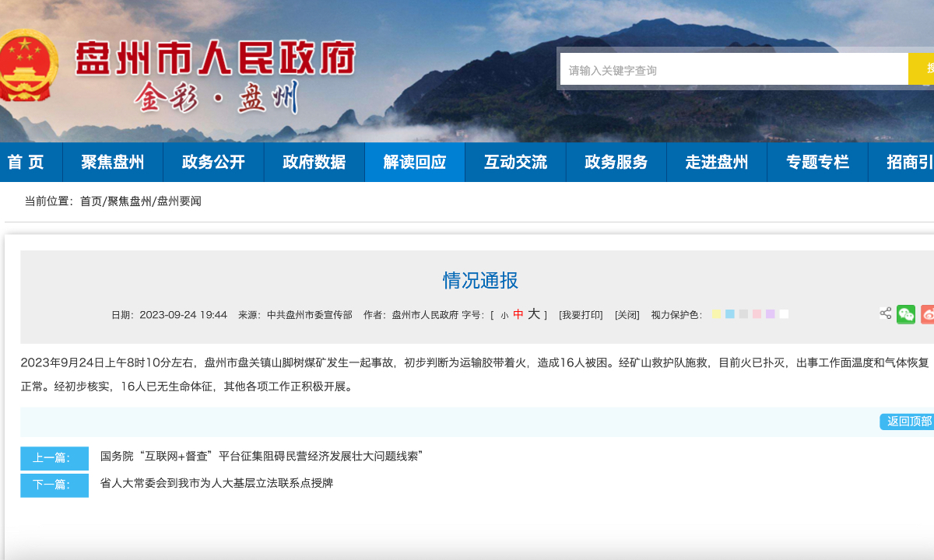This screenshot has height=560, width=934.
Task: Set font size to small (小)
Action: click(x=504, y=315)
